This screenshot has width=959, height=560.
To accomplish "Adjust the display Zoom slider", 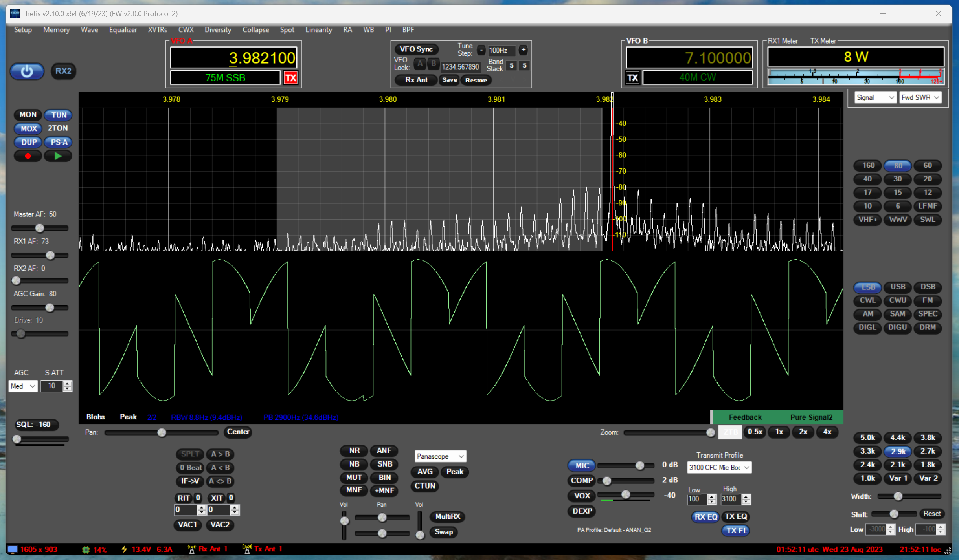I will [x=670, y=432].
